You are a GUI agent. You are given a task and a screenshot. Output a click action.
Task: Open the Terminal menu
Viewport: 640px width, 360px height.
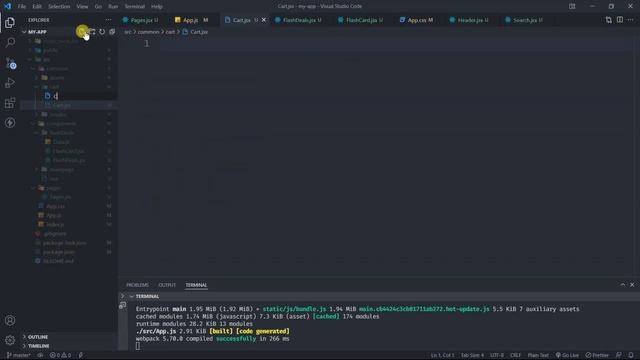pyautogui.click(x=135, y=7)
